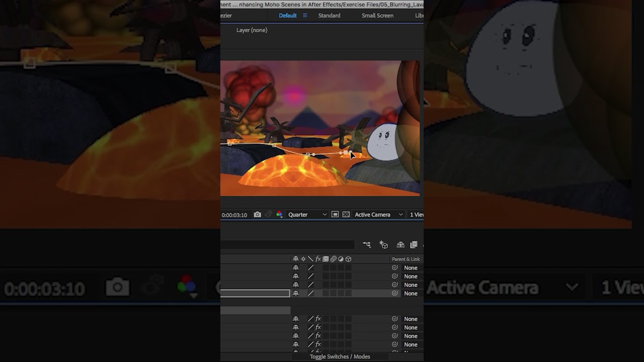
Task: Toggle the Quality switch of the topmost layer row
Action: 310,267
